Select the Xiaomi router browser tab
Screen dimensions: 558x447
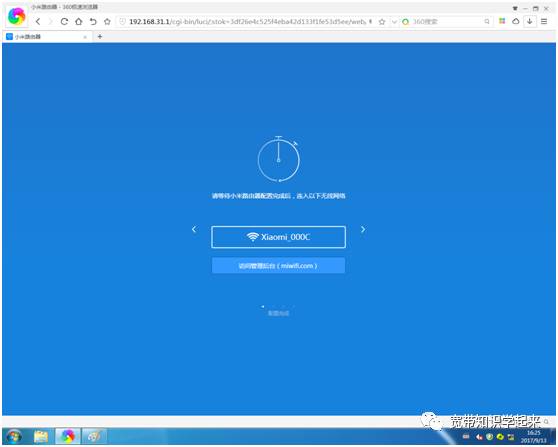click(47, 37)
